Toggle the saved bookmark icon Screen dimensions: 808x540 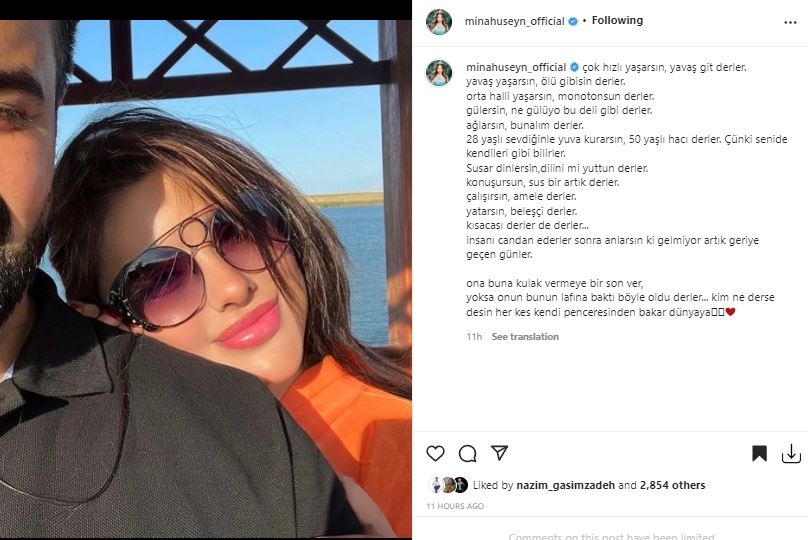[759, 453]
